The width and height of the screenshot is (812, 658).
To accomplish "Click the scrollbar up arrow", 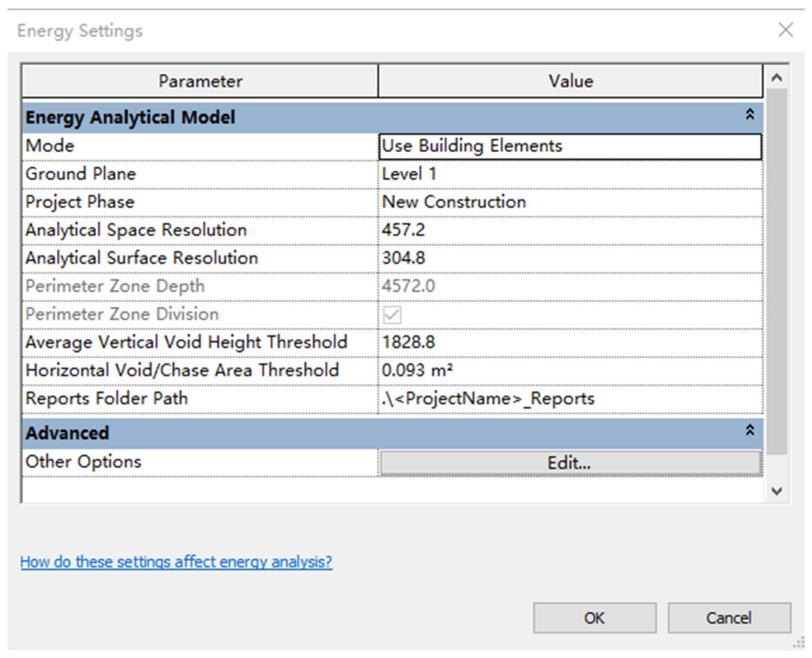I will tap(777, 78).
